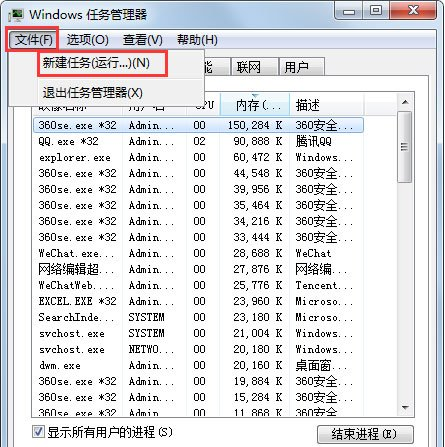Click the 结束进程(E) button
The height and width of the screenshot is (447, 445).
(365, 434)
